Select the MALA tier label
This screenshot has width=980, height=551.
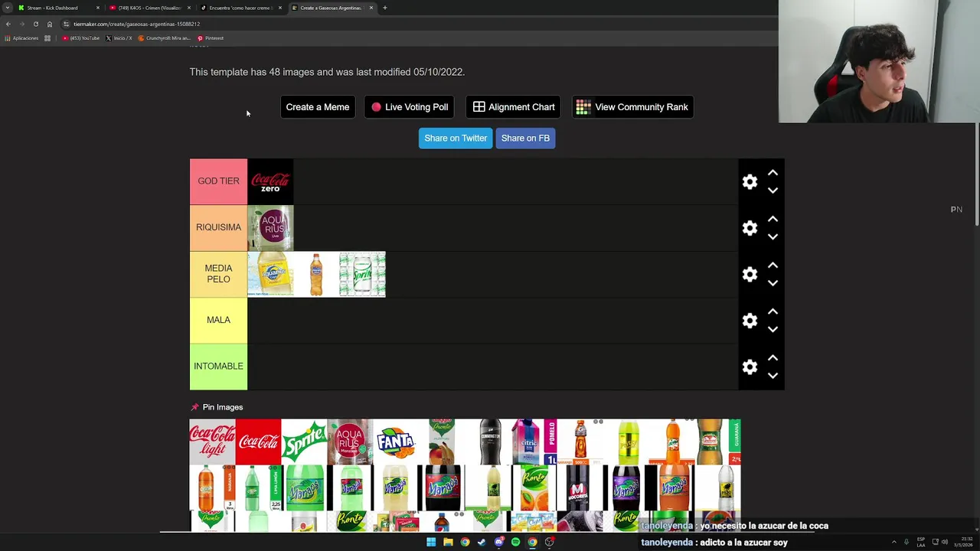[x=218, y=320]
